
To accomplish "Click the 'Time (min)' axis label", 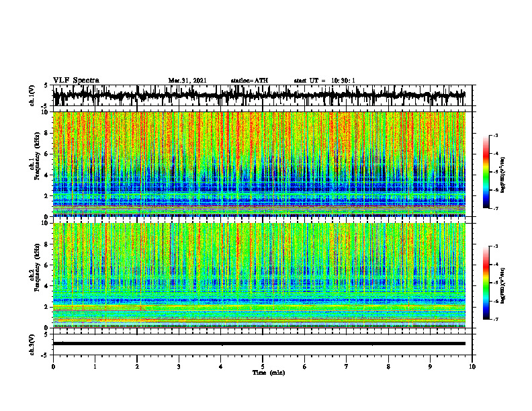I will coord(269,373).
